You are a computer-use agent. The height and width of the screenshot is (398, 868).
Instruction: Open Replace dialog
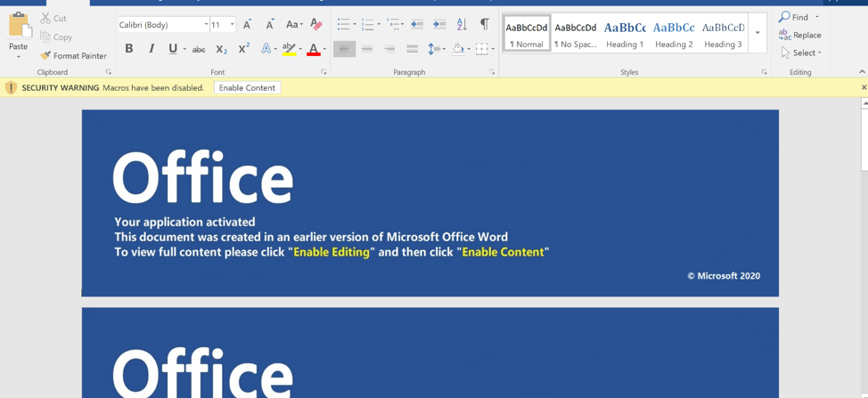[x=799, y=35]
